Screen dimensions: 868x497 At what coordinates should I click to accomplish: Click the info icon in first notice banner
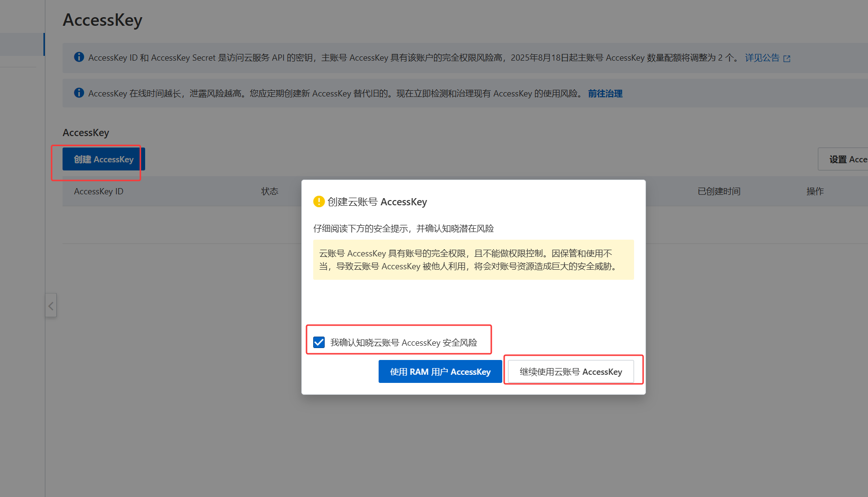79,57
